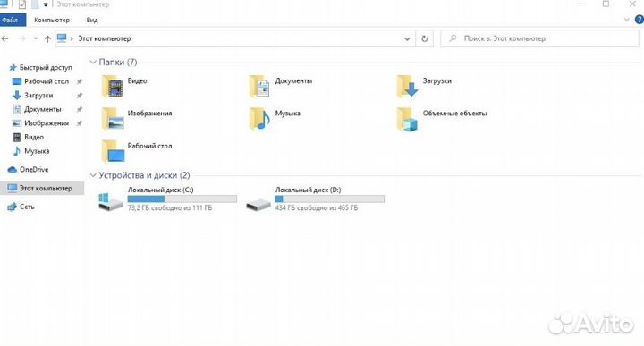Viewport: 644px width, 346px height.
Task: Click the Этот компьютер breadcrumb in address bar
Action: (x=105, y=38)
